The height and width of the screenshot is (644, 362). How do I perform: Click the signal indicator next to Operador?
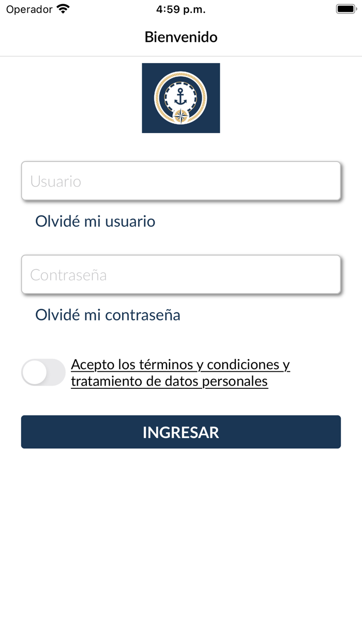[63, 8]
